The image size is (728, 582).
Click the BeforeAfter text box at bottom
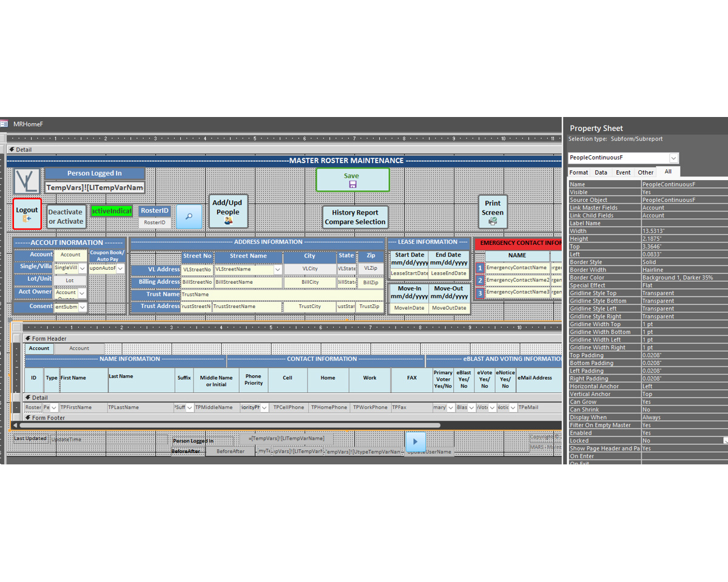point(231,452)
